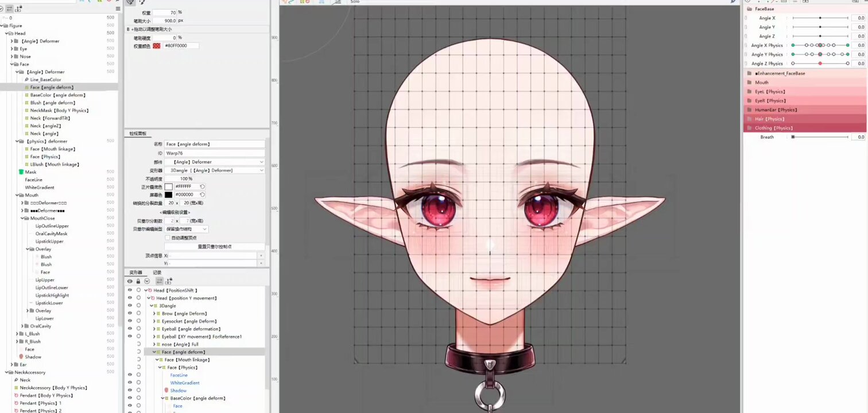Switch to the record tab beside deformer
The width and height of the screenshot is (868, 413).
click(x=157, y=272)
